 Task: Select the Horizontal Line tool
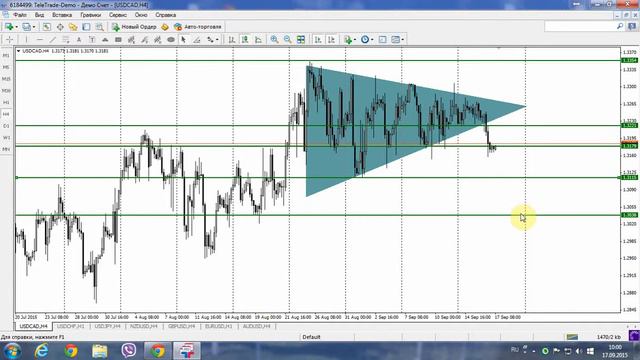click(40, 40)
